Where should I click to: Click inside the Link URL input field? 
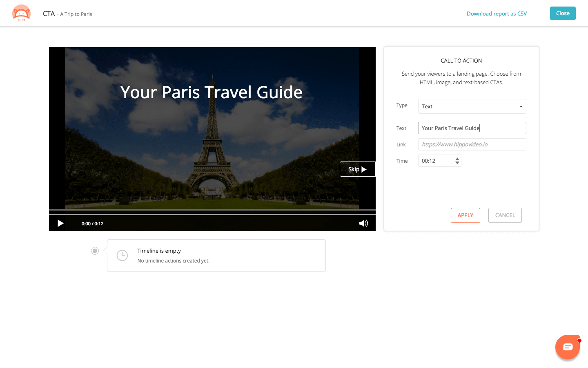(472, 144)
